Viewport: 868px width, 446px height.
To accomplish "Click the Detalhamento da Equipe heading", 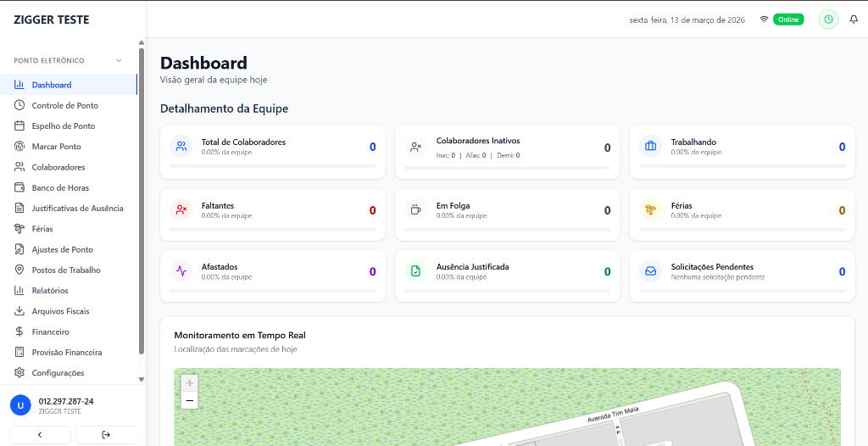I will tap(224, 109).
